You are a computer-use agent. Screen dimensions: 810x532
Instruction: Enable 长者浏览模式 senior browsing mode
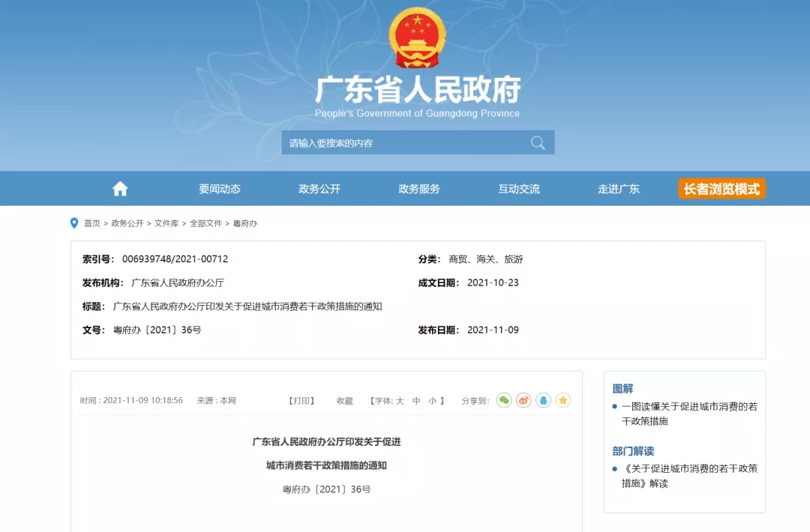coord(721,189)
